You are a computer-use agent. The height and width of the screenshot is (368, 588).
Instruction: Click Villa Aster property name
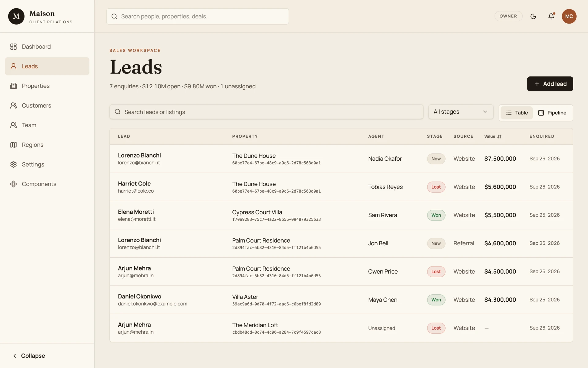coord(245,297)
